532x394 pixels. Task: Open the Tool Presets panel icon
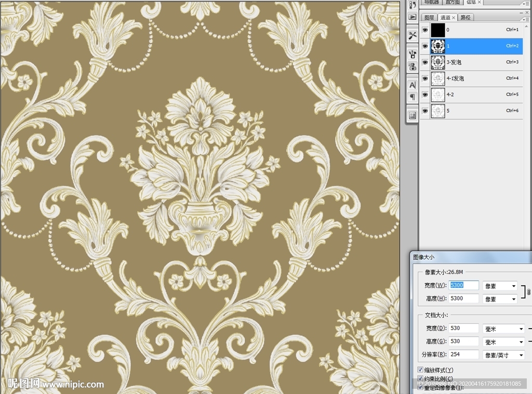pos(413,35)
